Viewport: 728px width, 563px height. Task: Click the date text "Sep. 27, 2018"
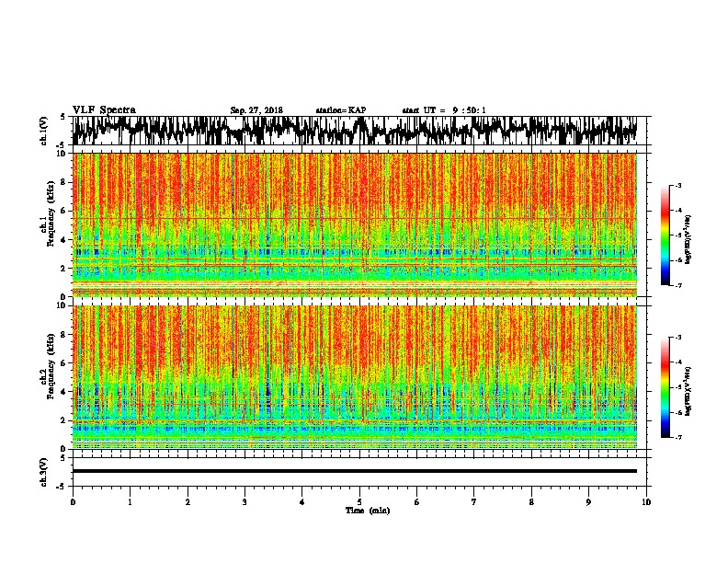[256, 110]
